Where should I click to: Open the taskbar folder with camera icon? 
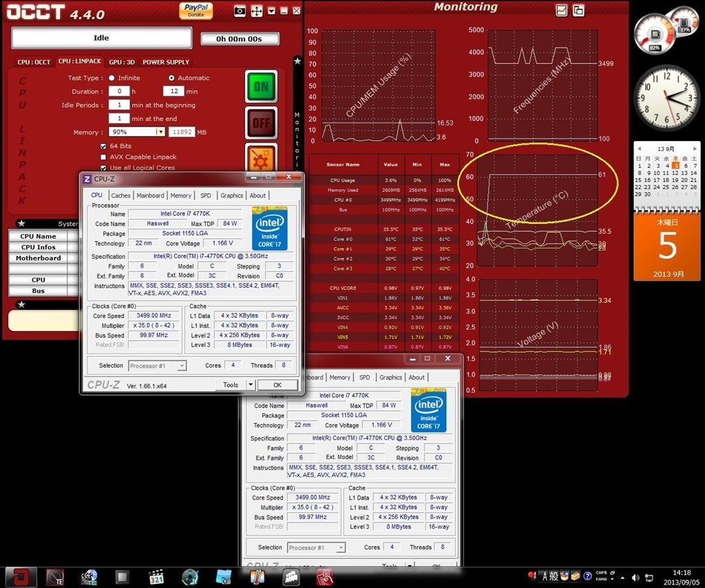(x=224, y=577)
